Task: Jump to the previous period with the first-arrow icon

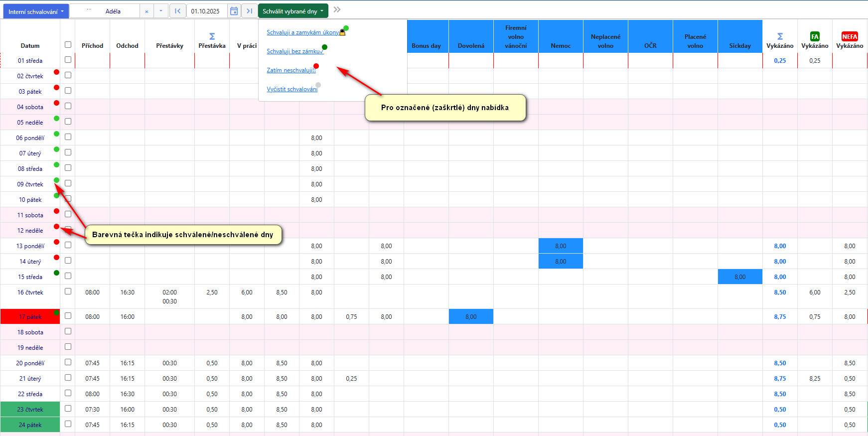Action: [x=177, y=11]
